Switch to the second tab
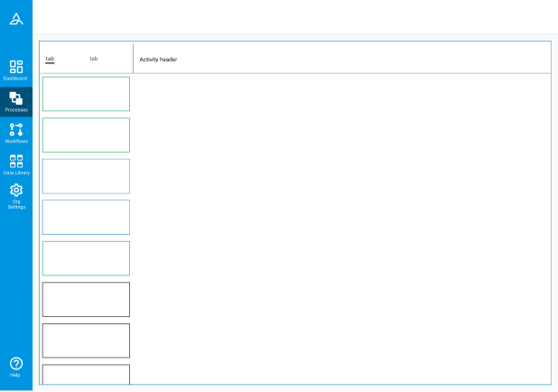This screenshot has width=558, height=392. [x=94, y=59]
